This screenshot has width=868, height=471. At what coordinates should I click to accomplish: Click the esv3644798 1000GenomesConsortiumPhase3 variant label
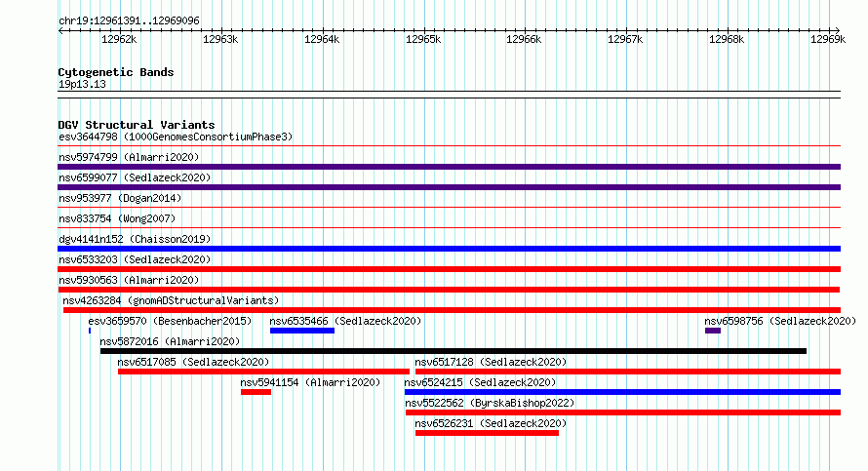point(176,137)
